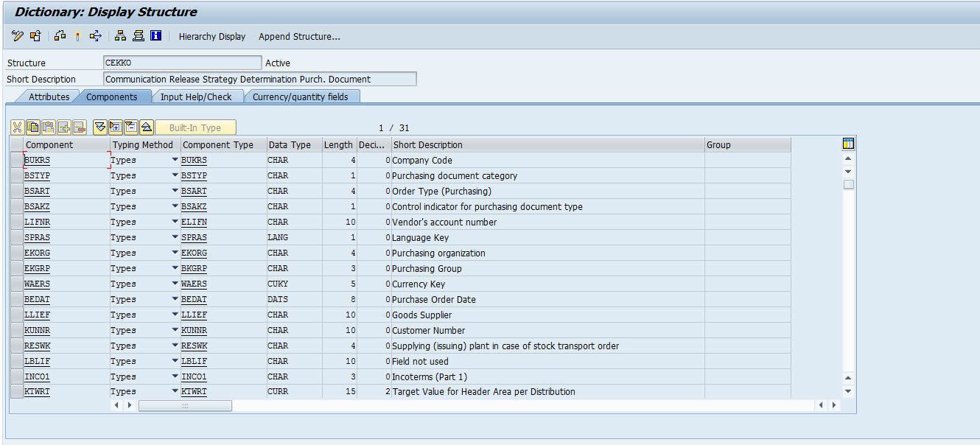Click the Cut scissors icon above table
Viewport: 980px width, 445px height.
(x=18, y=127)
